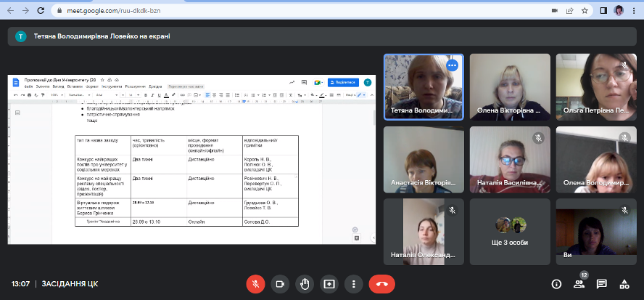
Task: Open the Activities panel icon
Action: pyautogui.click(x=624, y=284)
